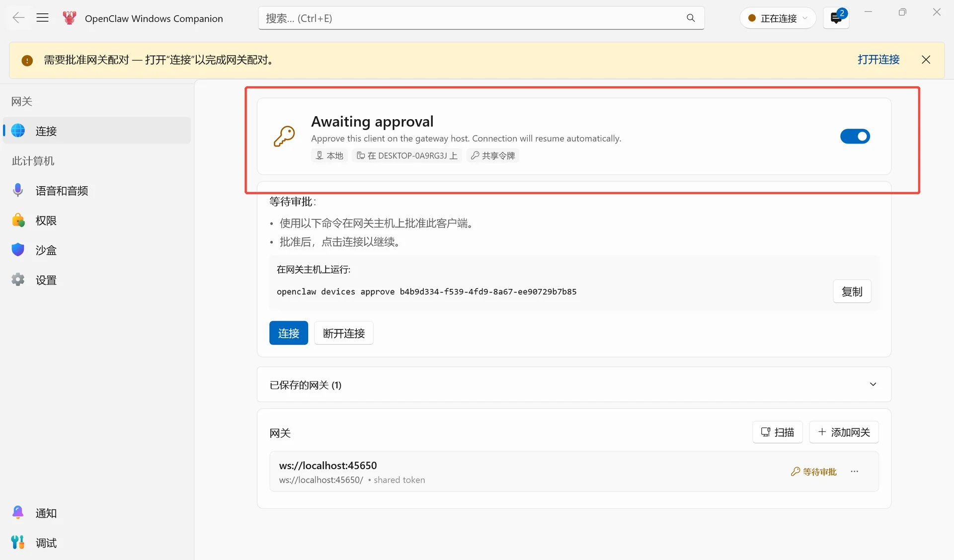Open the 正在连接 status dropdown

pyautogui.click(x=778, y=18)
